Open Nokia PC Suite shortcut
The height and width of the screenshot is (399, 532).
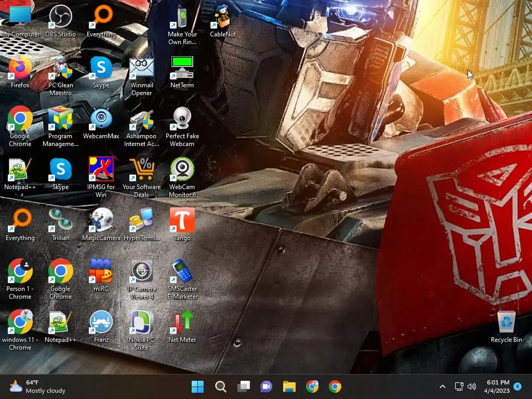coord(141,331)
